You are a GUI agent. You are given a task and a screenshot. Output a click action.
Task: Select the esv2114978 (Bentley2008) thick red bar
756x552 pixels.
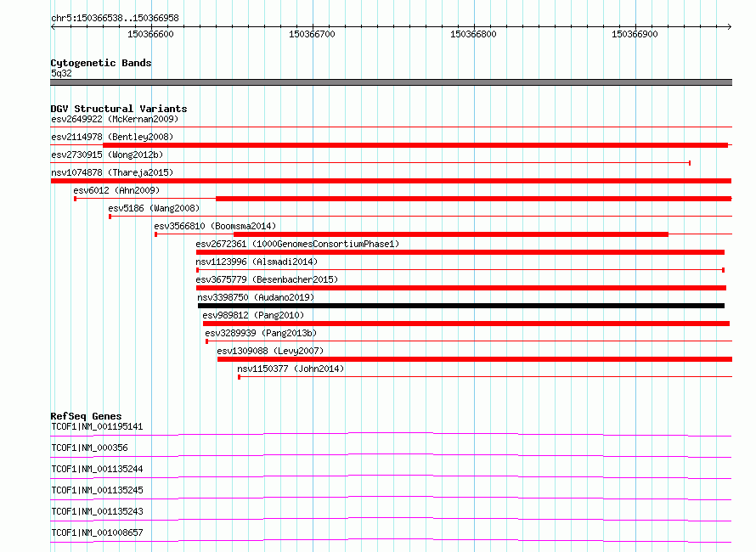tap(415, 145)
